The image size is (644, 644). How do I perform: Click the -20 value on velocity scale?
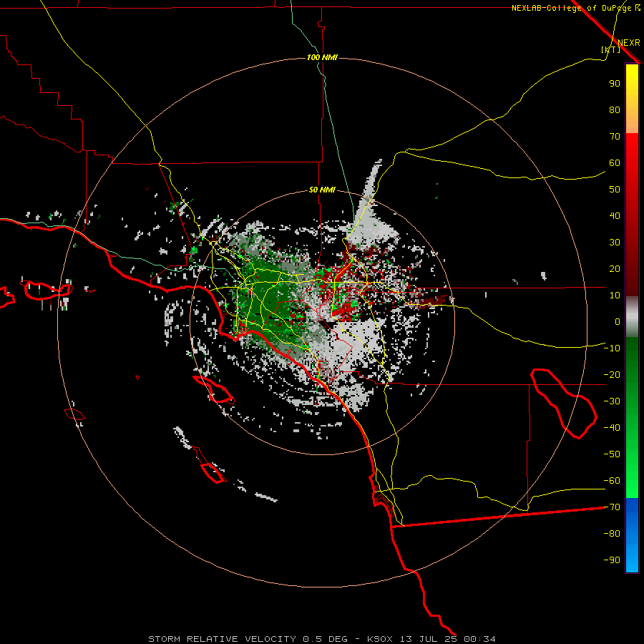pos(612,374)
